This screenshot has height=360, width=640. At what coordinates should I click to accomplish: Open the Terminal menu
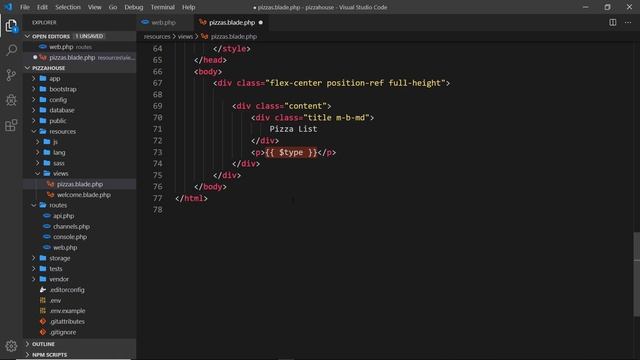click(162, 7)
